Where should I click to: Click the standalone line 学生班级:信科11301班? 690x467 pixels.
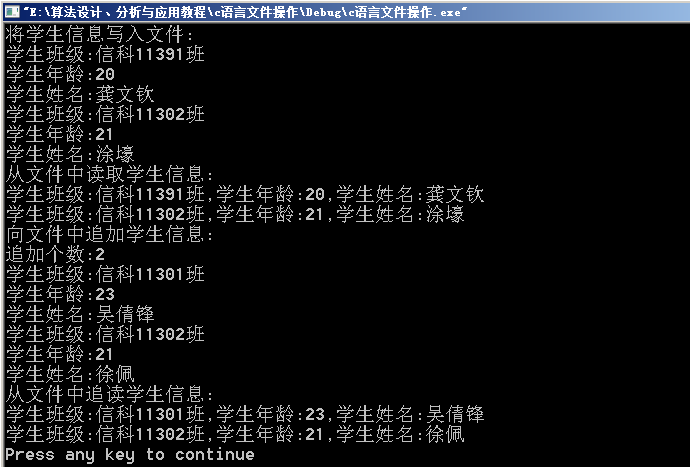coord(105,275)
